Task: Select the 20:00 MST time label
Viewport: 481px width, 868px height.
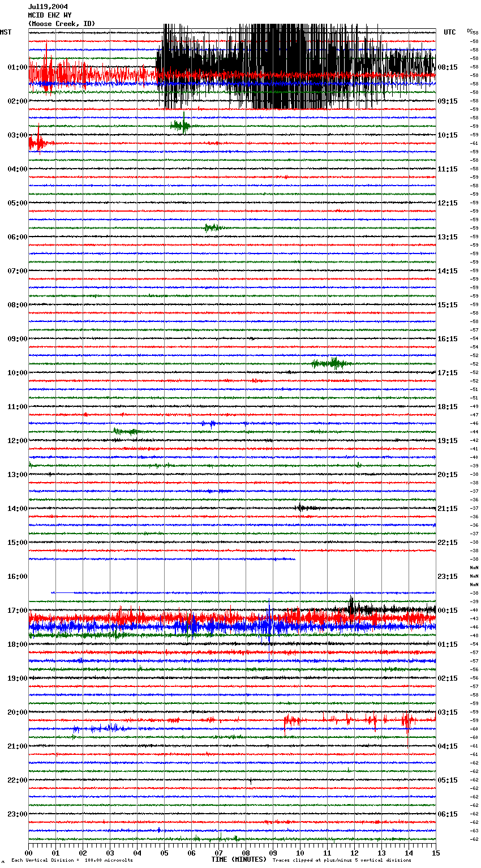Action: click(18, 712)
